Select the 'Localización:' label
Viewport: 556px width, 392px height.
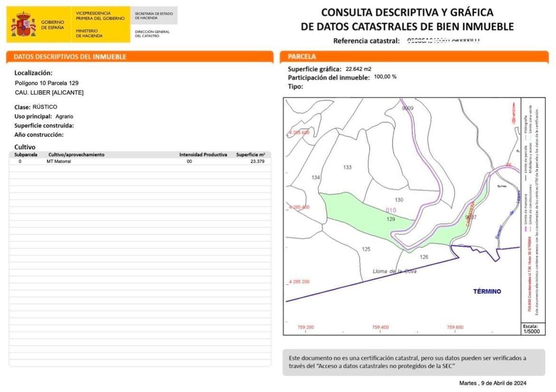(x=33, y=73)
